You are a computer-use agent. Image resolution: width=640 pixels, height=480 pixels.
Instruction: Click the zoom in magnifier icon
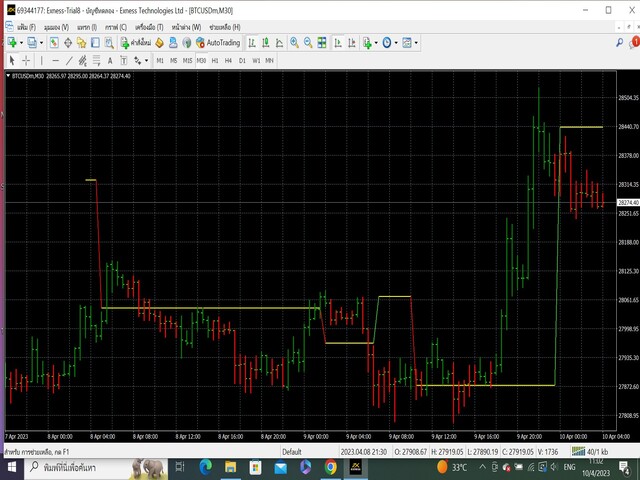coord(294,43)
